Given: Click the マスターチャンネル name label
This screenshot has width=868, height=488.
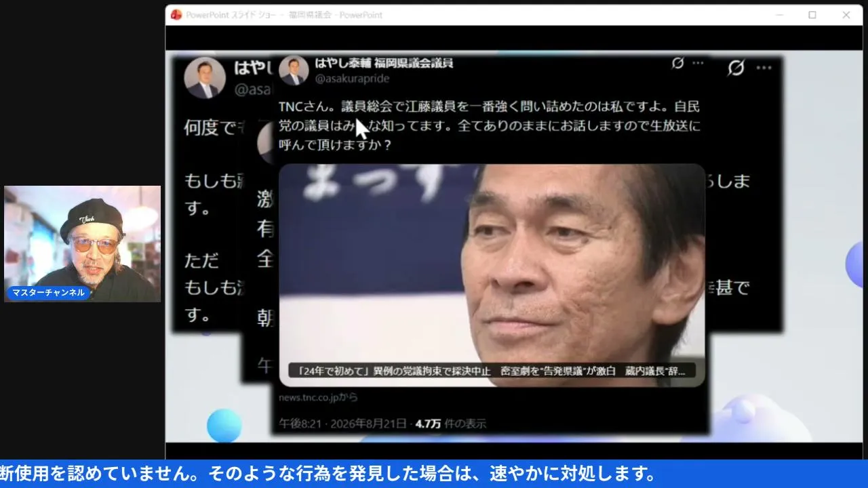Looking at the screenshot, I should 49,293.
